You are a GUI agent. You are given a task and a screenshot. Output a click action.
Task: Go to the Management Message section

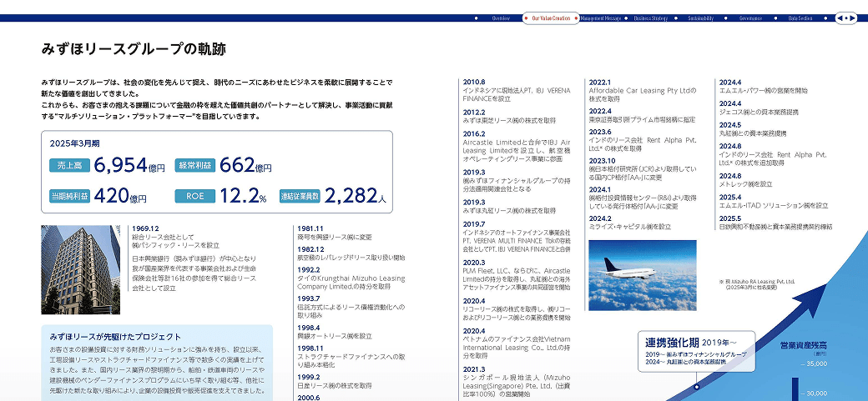click(x=601, y=18)
